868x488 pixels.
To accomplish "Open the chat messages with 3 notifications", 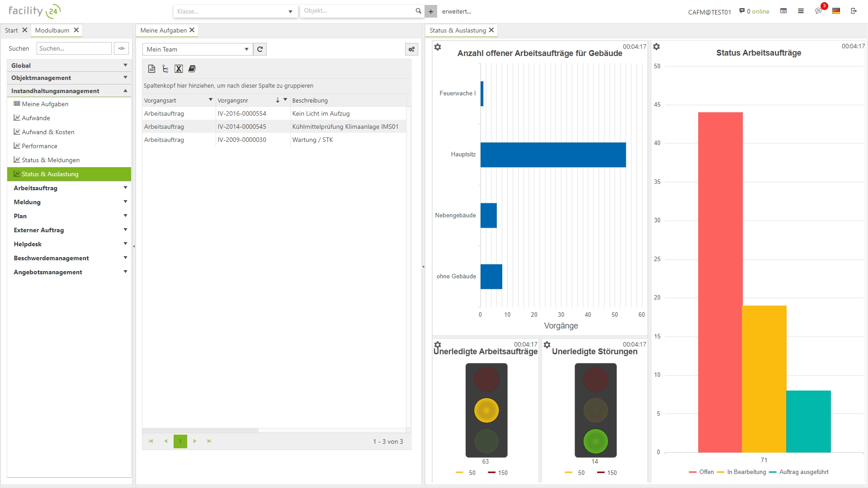I will 818,11.
